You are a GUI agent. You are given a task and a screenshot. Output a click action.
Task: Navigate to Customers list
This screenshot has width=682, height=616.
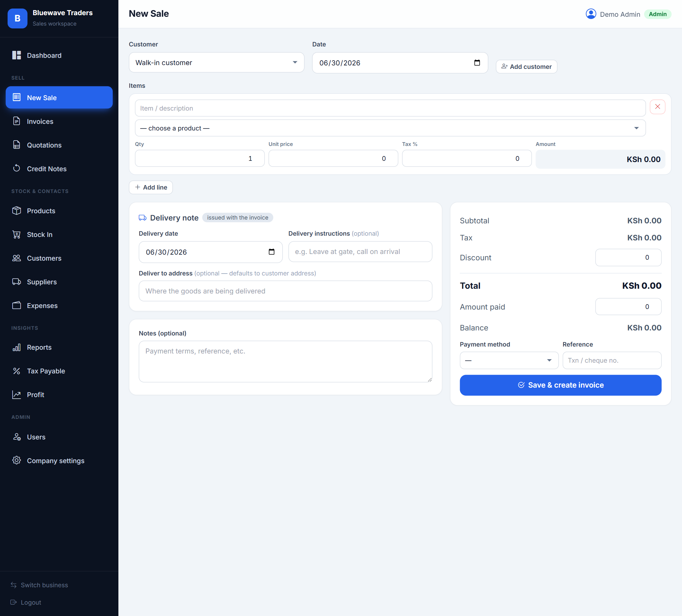click(59, 258)
